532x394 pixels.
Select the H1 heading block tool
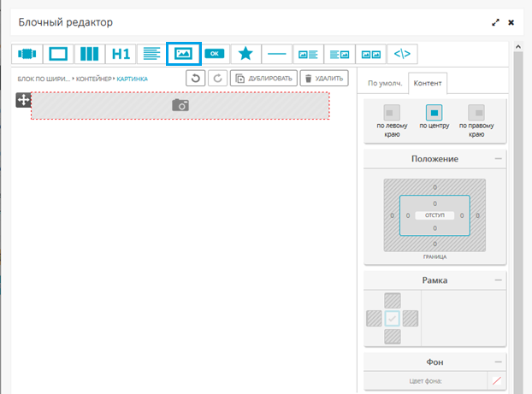(x=121, y=54)
